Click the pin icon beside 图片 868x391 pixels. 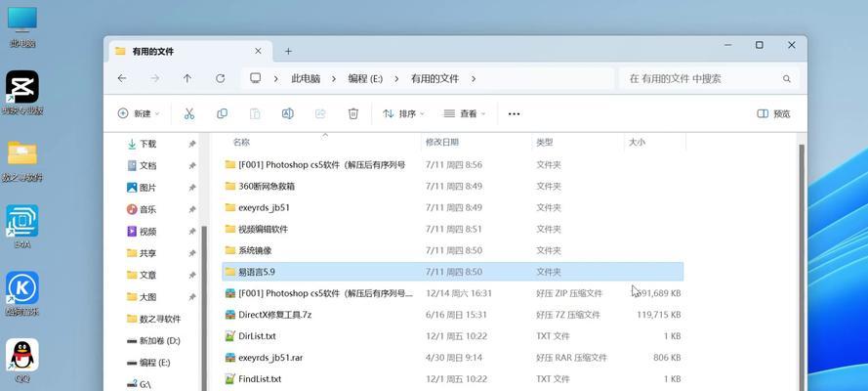click(x=192, y=188)
